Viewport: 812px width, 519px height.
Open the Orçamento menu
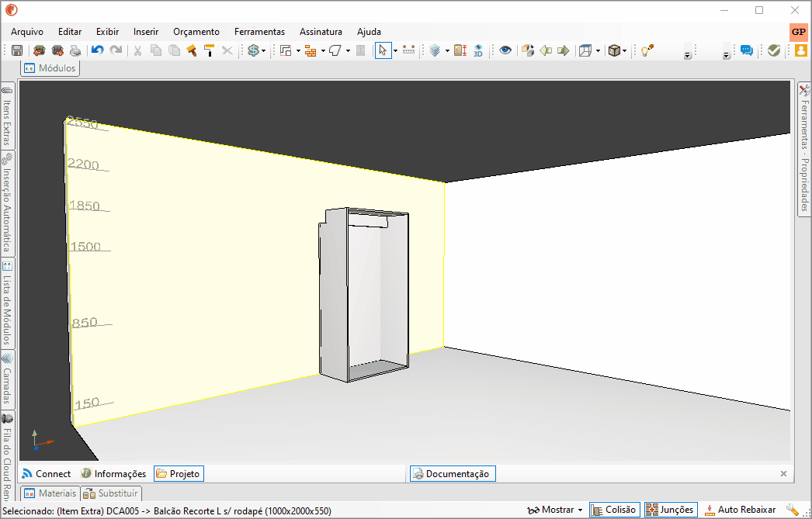point(196,32)
